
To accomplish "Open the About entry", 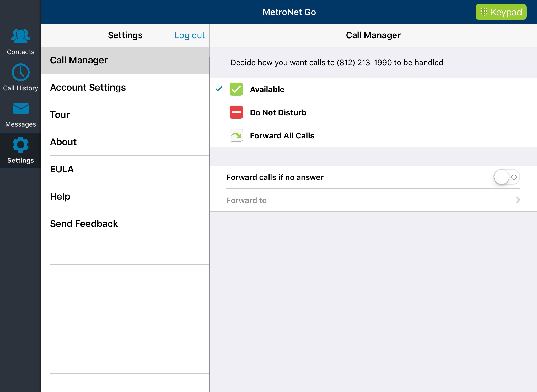I will (125, 142).
